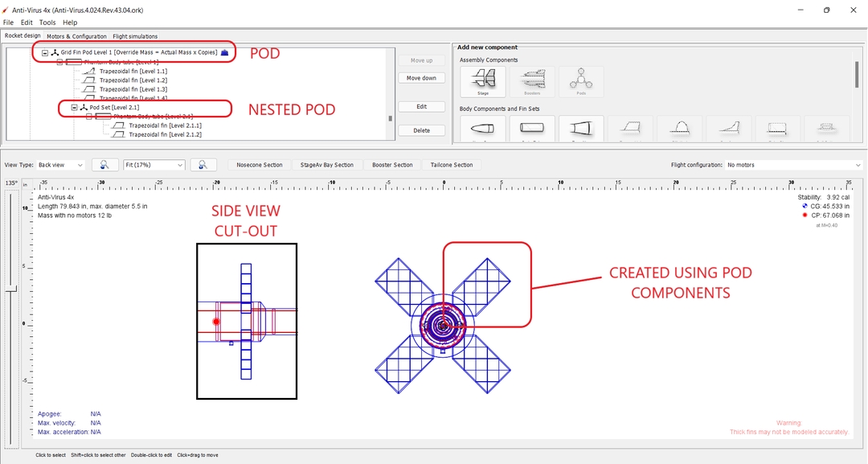
Task: Collapse the Grid Fin Pod Level 1 node
Action: click(x=45, y=52)
